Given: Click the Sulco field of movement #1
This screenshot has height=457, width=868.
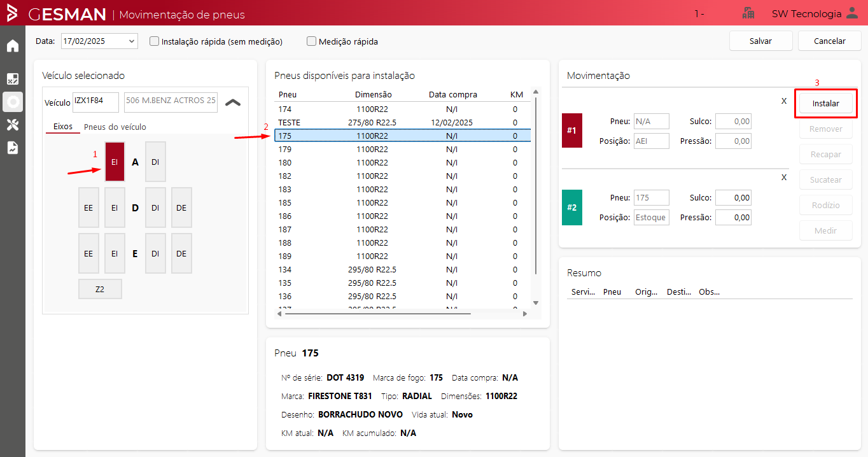Looking at the screenshot, I should pyautogui.click(x=733, y=121).
